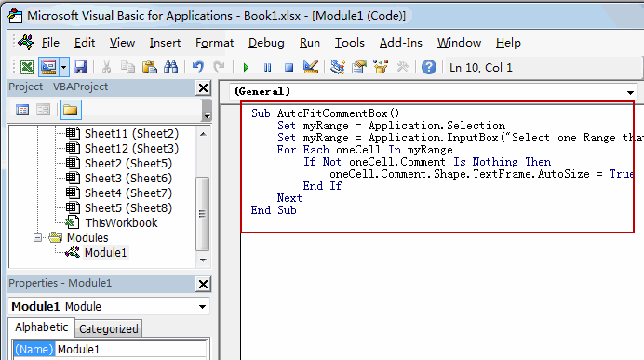This screenshot has height=360, width=644.
Task: Select Sheet3 (Sheet6) in project tree
Action: click(x=128, y=178)
